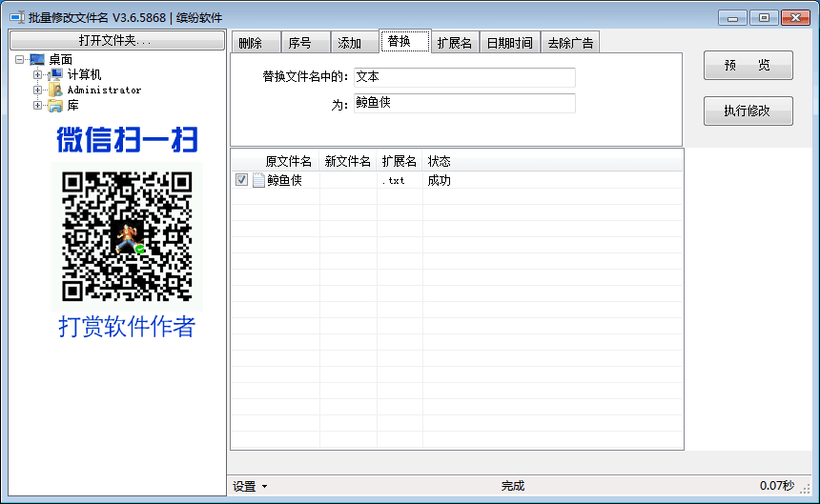Select the 替换 tab
Image resolution: width=820 pixels, height=504 pixels.
(405, 41)
